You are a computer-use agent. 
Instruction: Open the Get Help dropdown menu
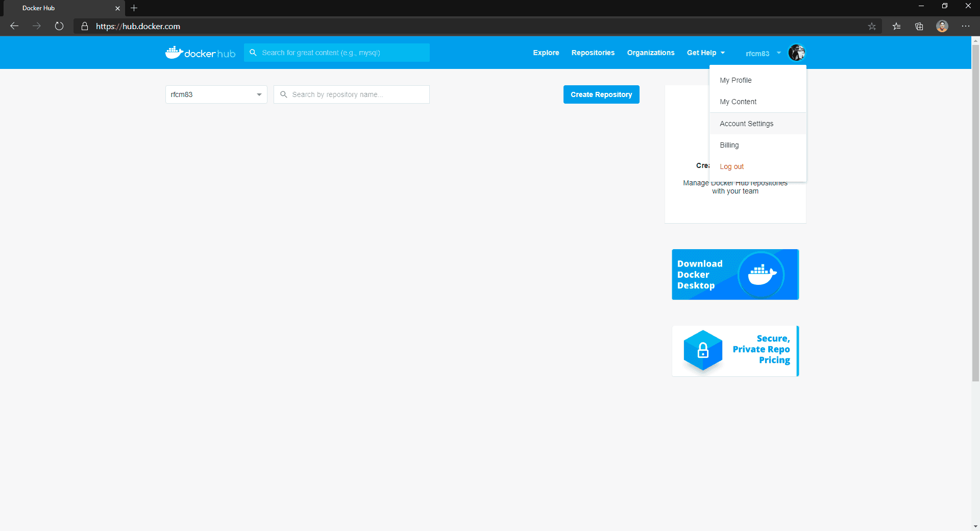click(x=706, y=53)
